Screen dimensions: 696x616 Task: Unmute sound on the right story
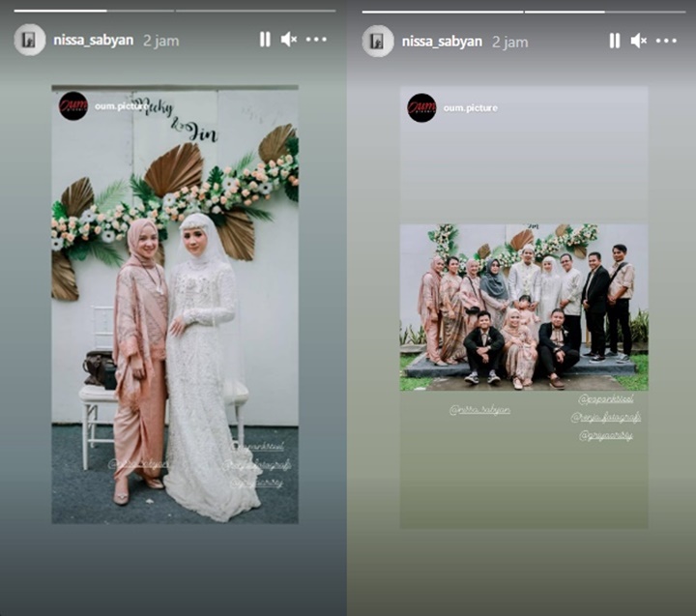[x=639, y=41]
